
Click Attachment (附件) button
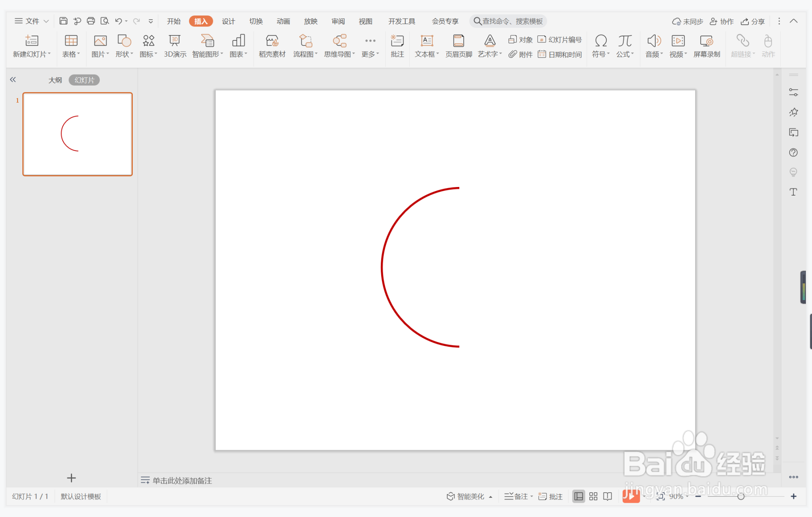[520, 54]
